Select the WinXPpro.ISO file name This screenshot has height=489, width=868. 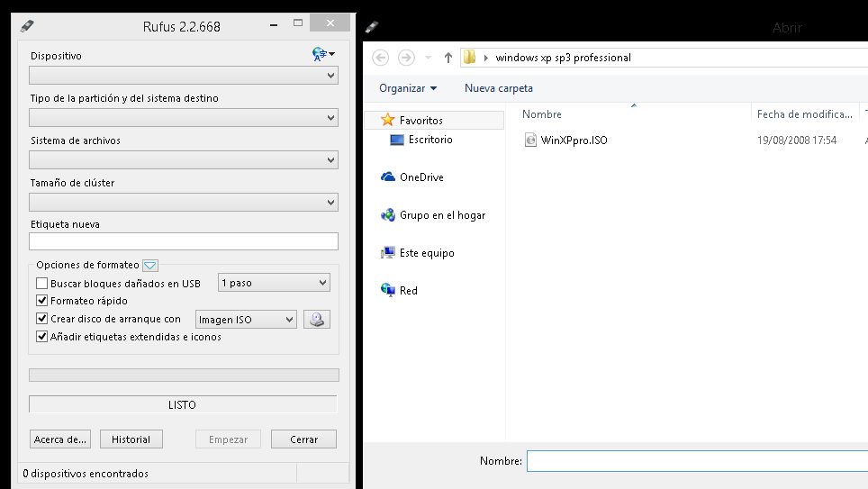[574, 140]
